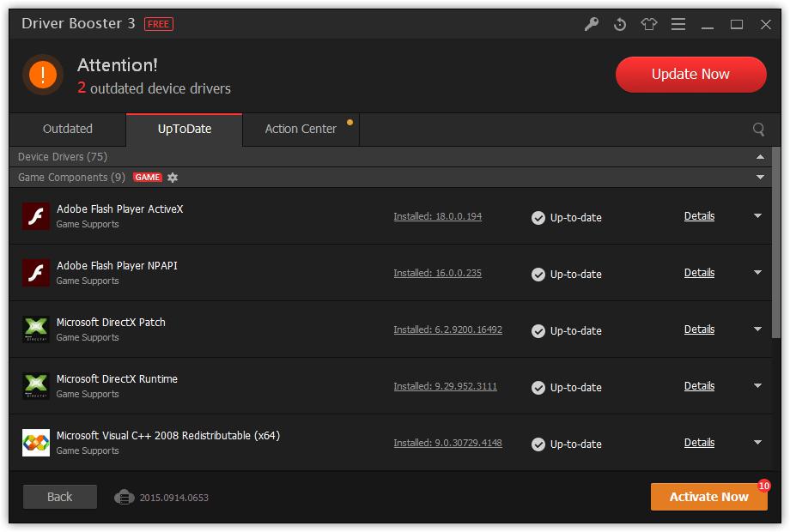The height and width of the screenshot is (532, 790).
Task: Open Details link for Adobe Flash Player NPAPI
Action: 699,273
